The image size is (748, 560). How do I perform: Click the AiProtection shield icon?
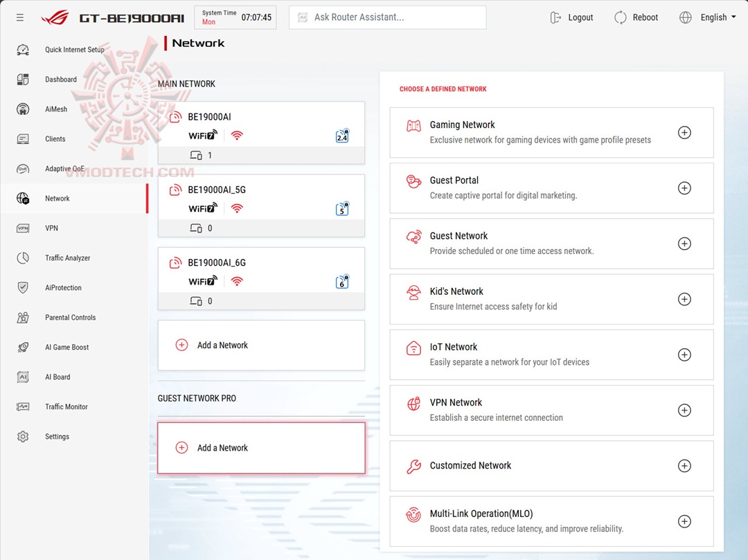pyautogui.click(x=22, y=288)
